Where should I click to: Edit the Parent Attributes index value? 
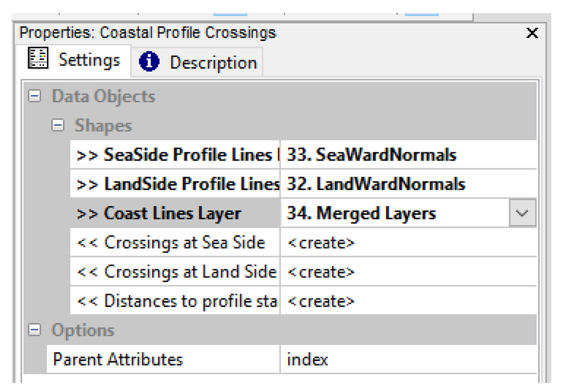tap(307, 360)
